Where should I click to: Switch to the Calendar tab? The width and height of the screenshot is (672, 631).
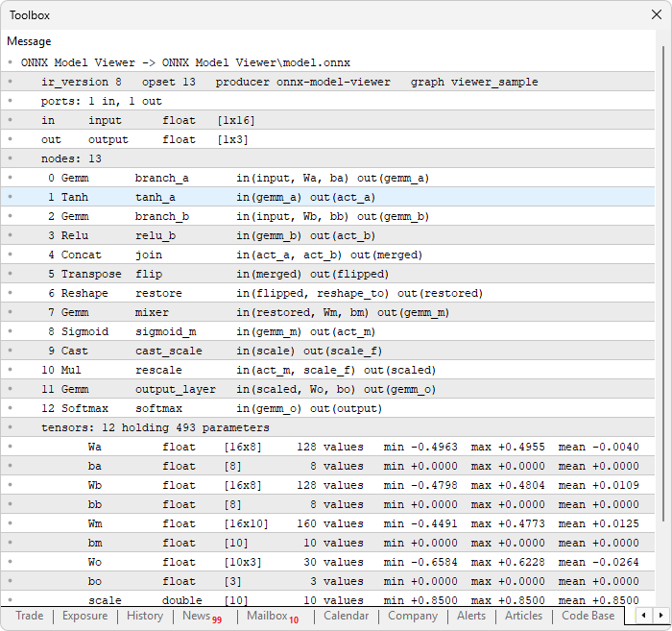[346, 616]
